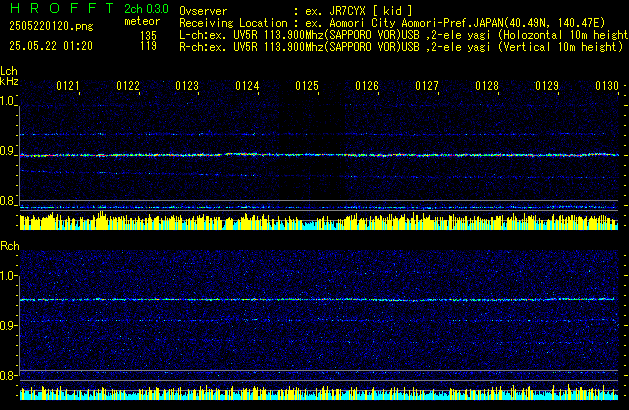The width and height of the screenshot is (629, 410).
Task: Click time marker 0127
Action: tap(427, 86)
